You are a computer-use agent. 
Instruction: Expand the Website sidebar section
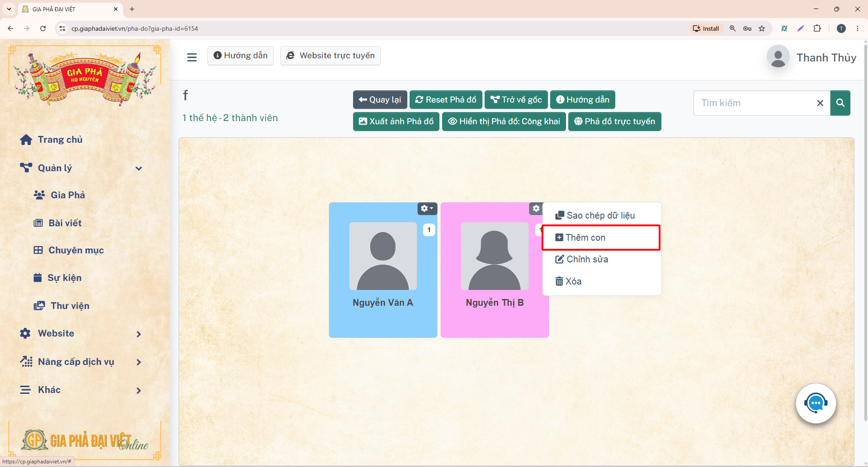pyautogui.click(x=81, y=333)
